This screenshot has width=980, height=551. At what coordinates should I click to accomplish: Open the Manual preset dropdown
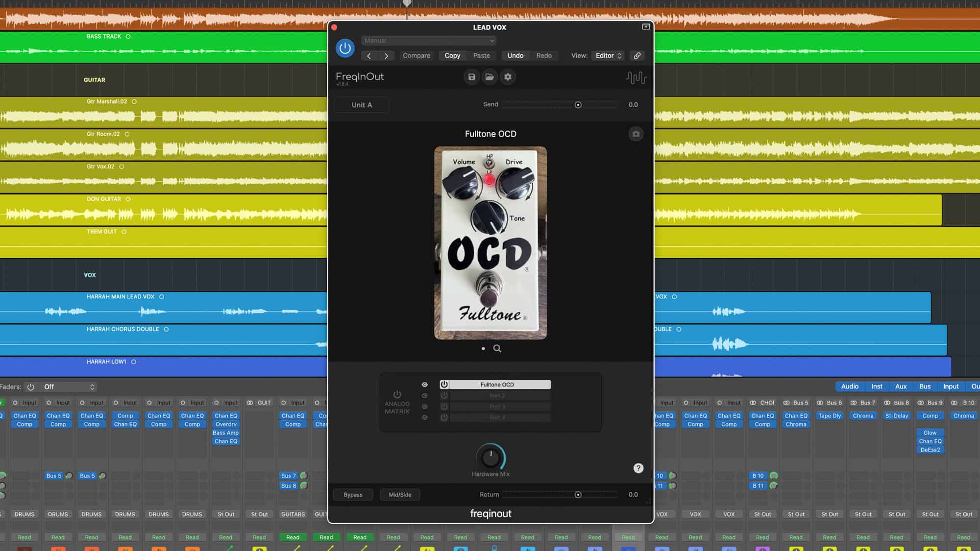429,41
